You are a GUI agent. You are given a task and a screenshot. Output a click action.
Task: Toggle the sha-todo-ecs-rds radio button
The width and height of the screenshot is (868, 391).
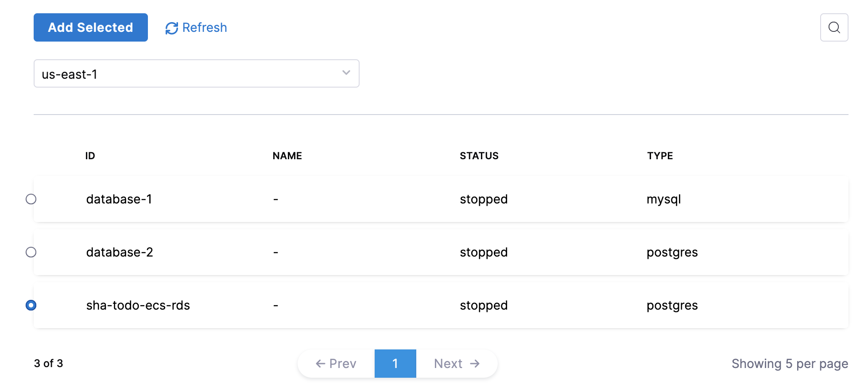click(x=31, y=305)
